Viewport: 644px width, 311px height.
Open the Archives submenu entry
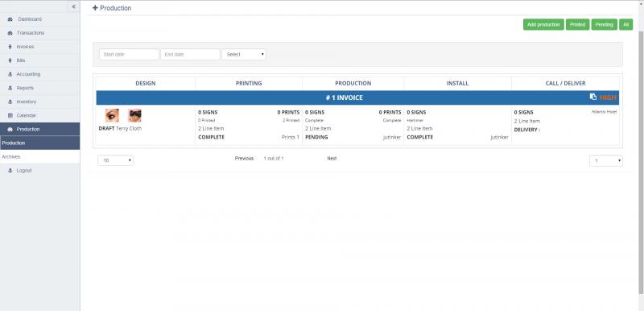(39, 156)
